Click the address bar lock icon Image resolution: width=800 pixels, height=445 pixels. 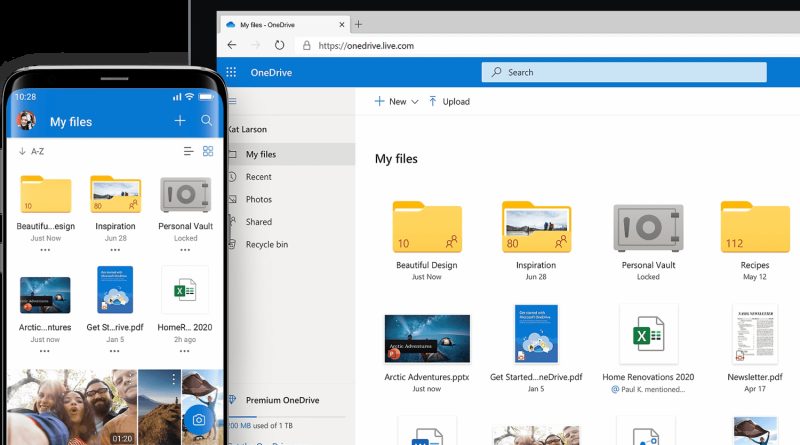[307, 45]
